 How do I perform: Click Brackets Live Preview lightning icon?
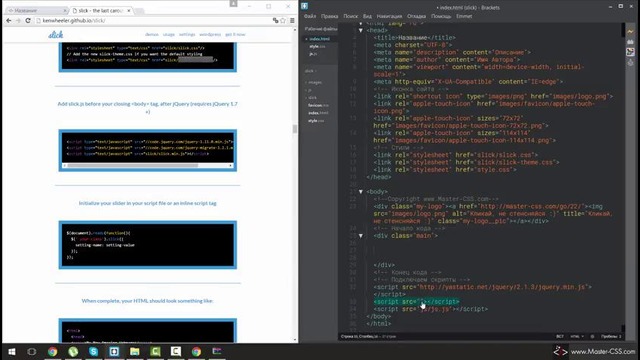631,31
